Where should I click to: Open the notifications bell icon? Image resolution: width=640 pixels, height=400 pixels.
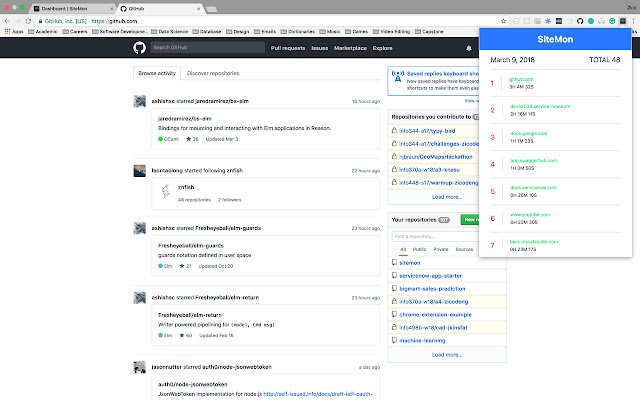point(469,48)
